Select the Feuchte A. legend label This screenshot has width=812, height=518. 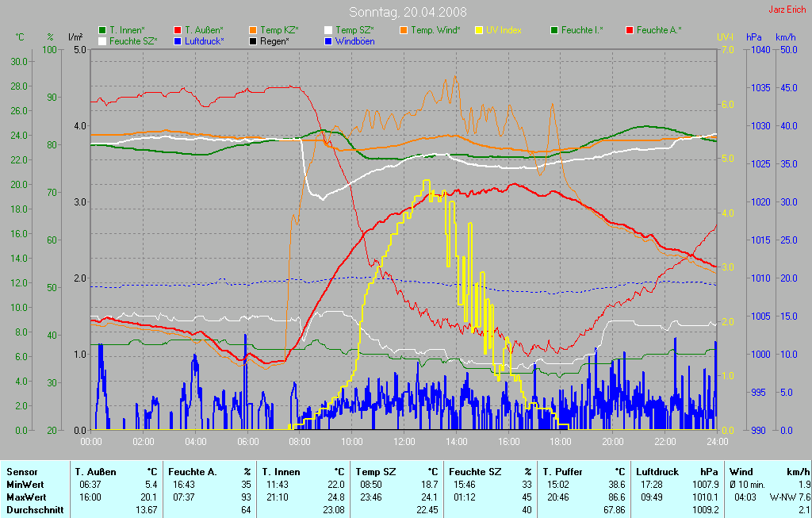click(x=657, y=30)
